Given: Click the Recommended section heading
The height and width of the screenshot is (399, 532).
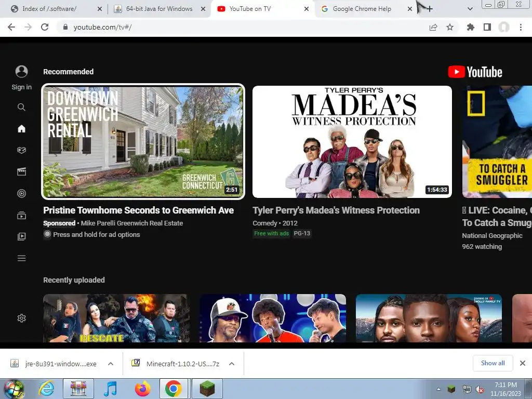Looking at the screenshot, I should pos(68,72).
